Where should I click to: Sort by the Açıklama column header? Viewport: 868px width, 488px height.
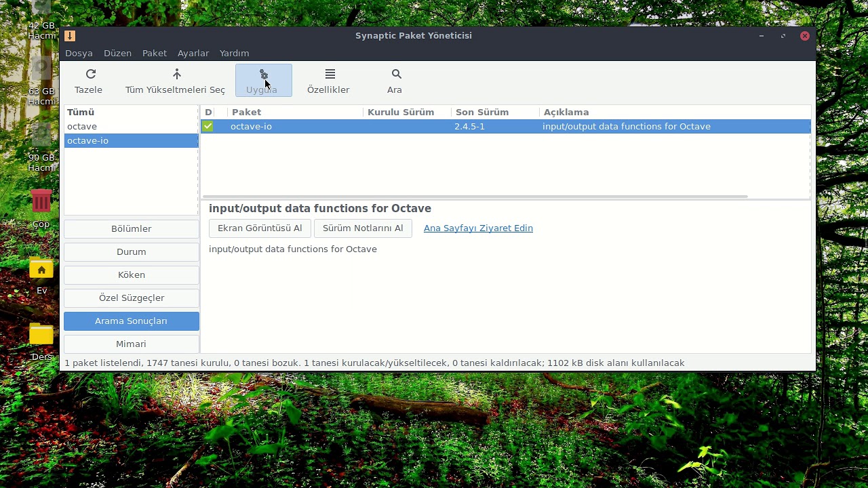675,112
